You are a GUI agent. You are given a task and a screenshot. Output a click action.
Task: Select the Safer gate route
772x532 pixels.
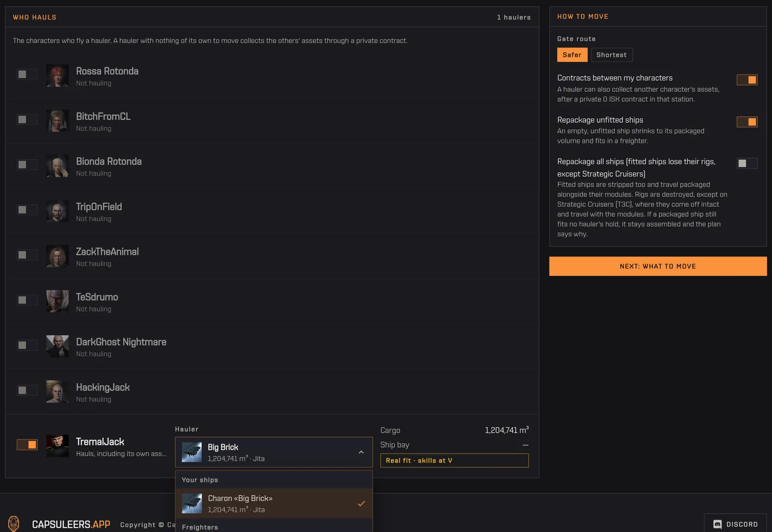tap(572, 55)
